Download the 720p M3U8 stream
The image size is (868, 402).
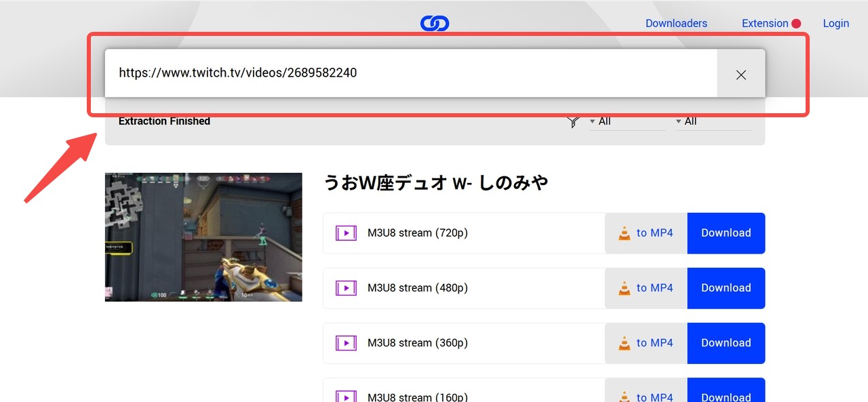[726, 233]
